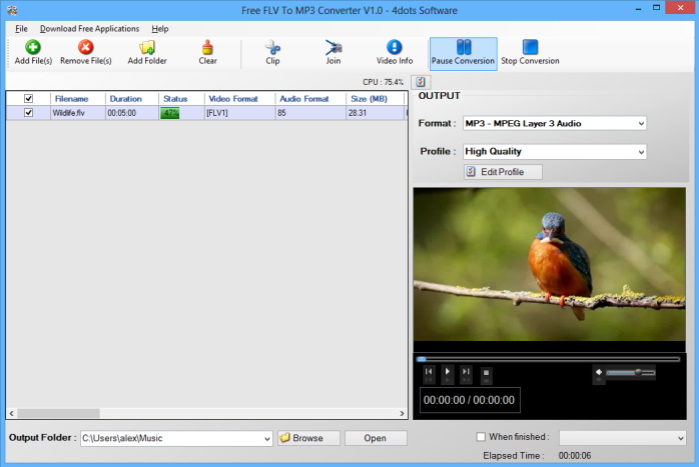Sort by the Size (MB) column header
This screenshot has height=467, width=699.
point(375,98)
